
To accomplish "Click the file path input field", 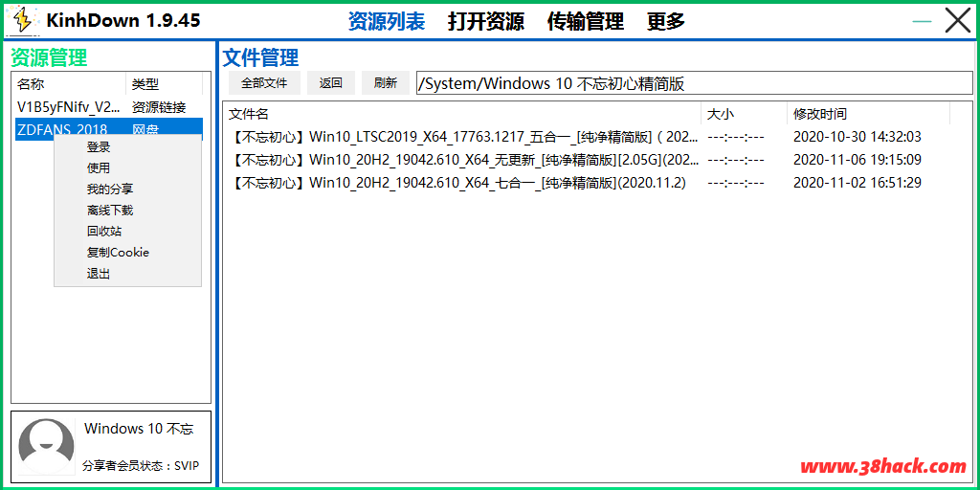I will point(694,83).
